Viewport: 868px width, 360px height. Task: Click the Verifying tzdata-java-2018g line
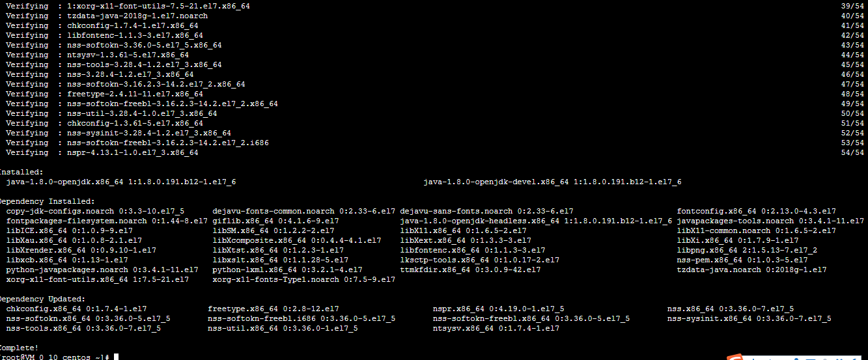coord(107,16)
